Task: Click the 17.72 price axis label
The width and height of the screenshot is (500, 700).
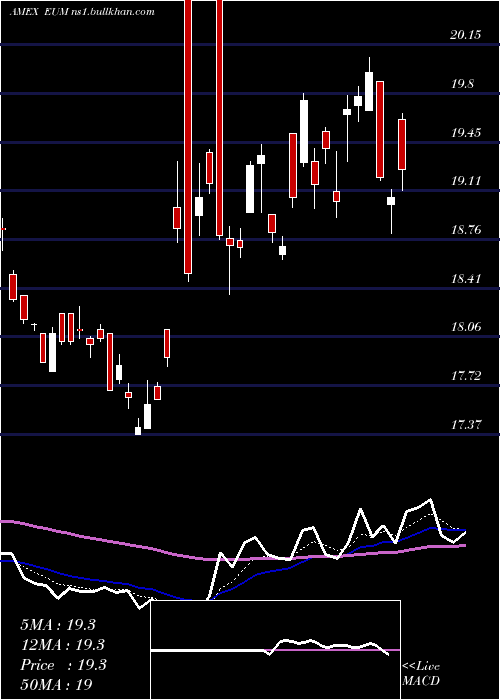Action: (x=466, y=376)
